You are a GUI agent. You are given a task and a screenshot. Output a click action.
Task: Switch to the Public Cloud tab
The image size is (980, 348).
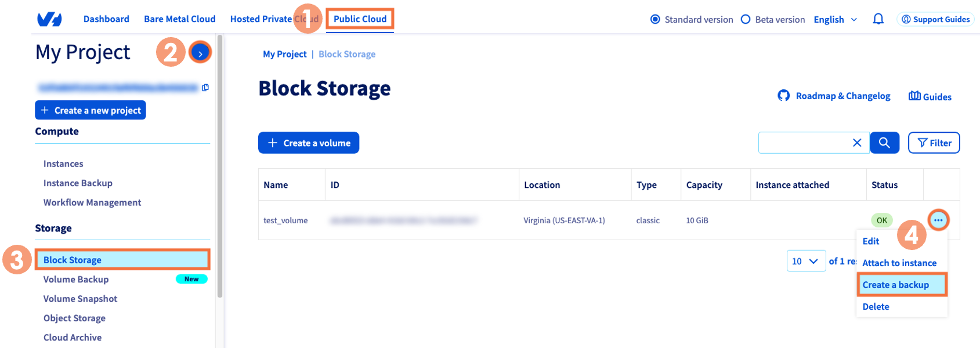click(x=360, y=19)
